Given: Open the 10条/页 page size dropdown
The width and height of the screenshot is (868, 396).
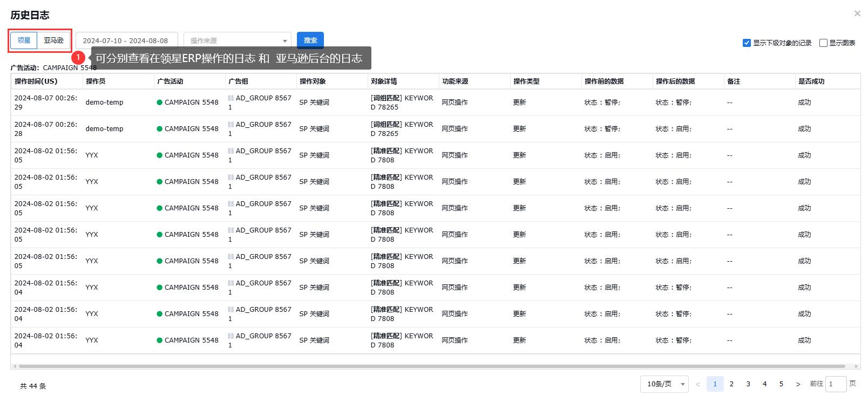Looking at the screenshot, I should [664, 384].
